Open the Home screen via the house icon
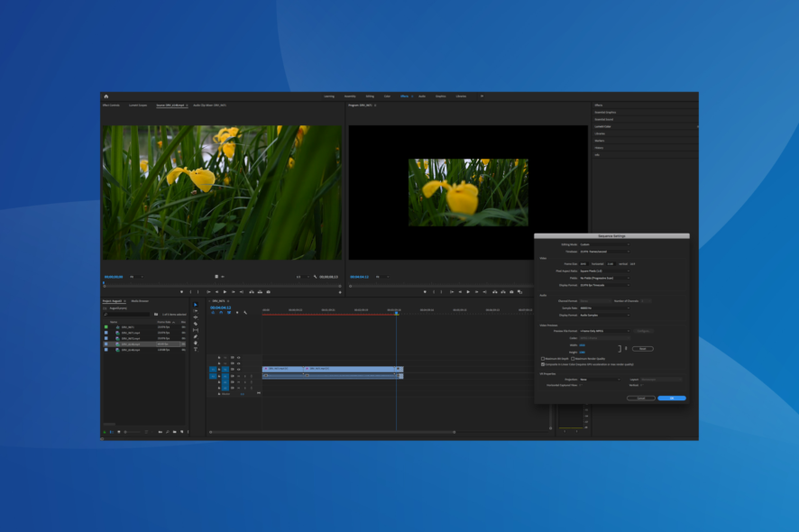This screenshot has height=532, width=799. coord(106,96)
